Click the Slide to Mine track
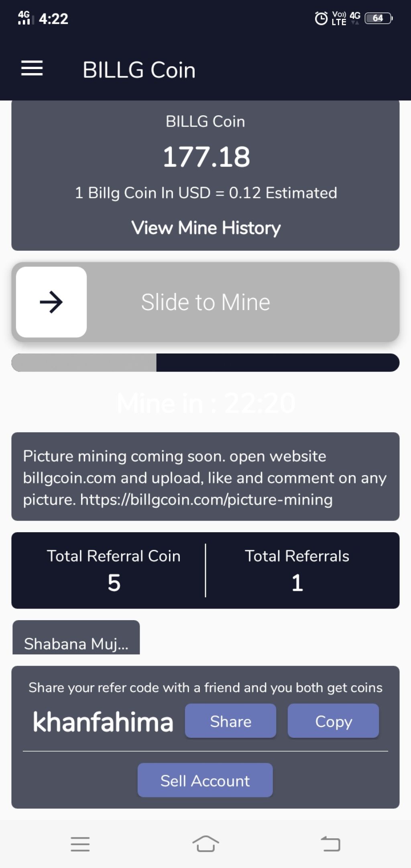Image resolution: width=411 pixels, height=868 pixels. 205,302
